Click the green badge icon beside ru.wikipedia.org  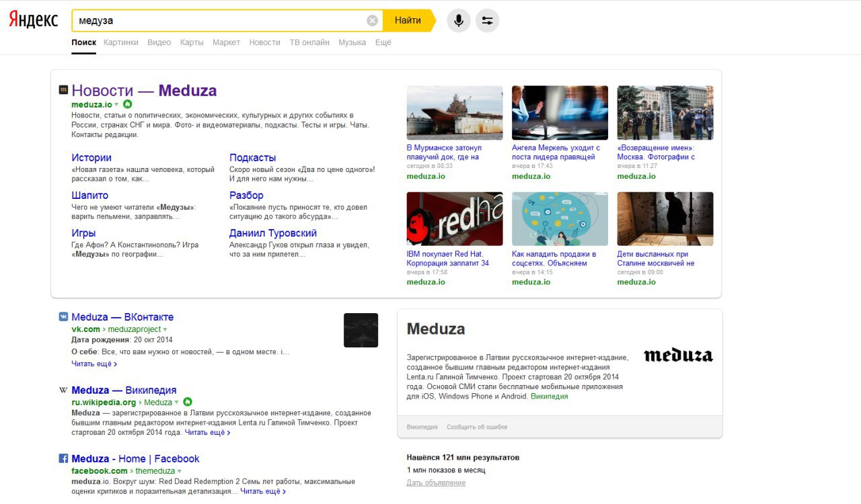(x=188, y=402)
